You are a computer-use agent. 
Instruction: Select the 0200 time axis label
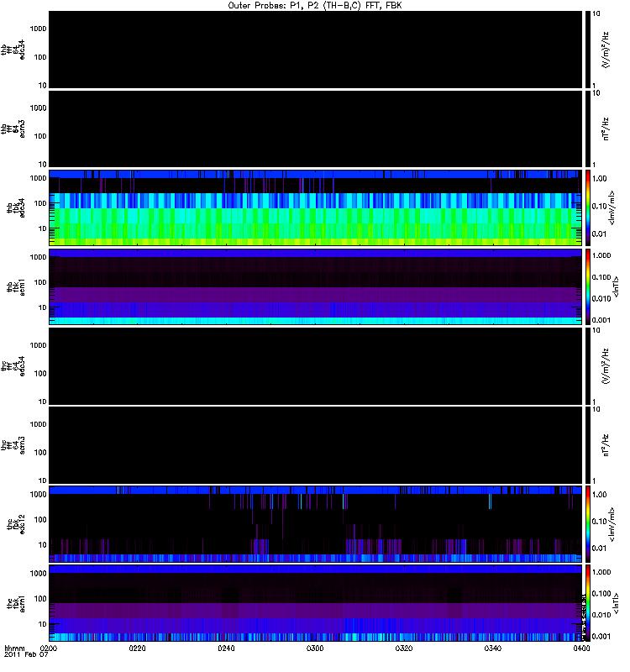click(x=49, y=648)
